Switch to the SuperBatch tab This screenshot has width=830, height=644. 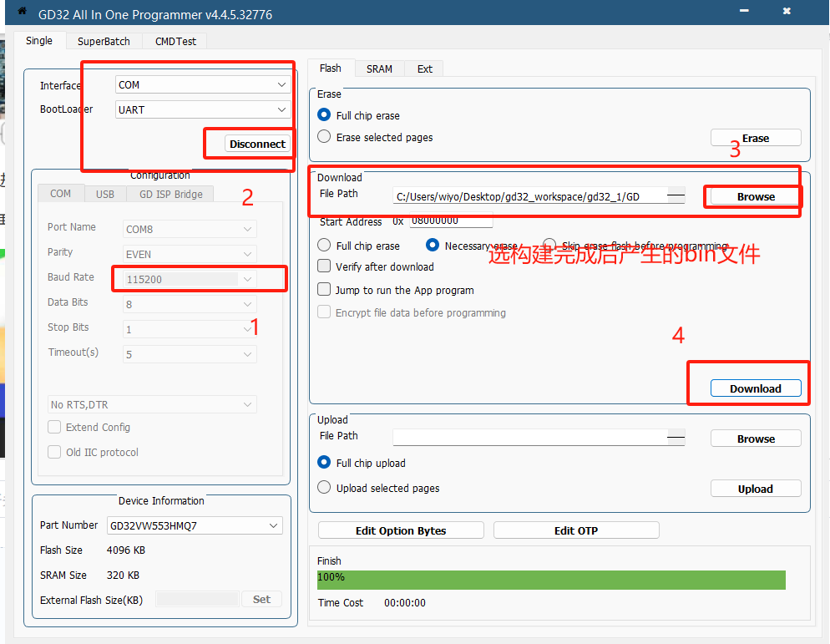pos(104,41)
